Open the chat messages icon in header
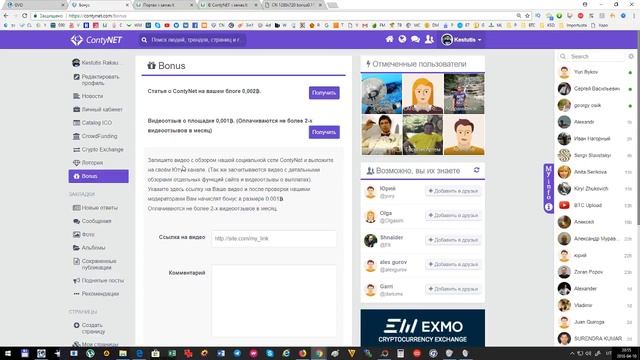This screenshot has height=360, width=640. (416, 40)
